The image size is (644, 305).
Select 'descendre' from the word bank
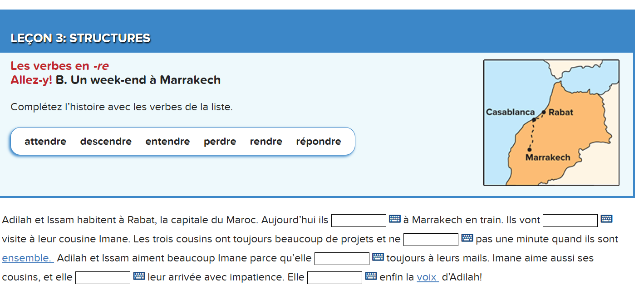106,141
